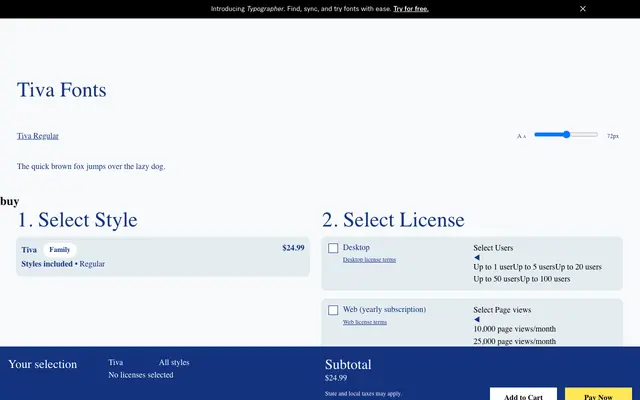Choose Up to 100 users option

(545, 279)
